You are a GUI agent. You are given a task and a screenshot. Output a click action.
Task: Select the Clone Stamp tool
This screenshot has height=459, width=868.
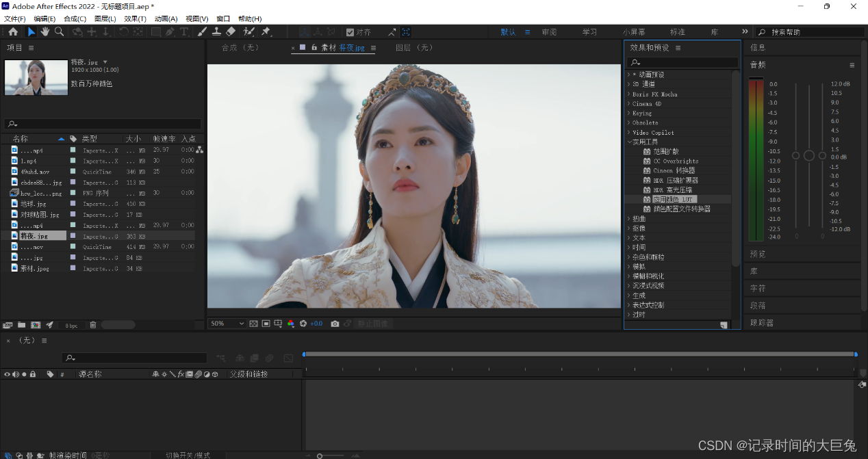coord(216,31)
